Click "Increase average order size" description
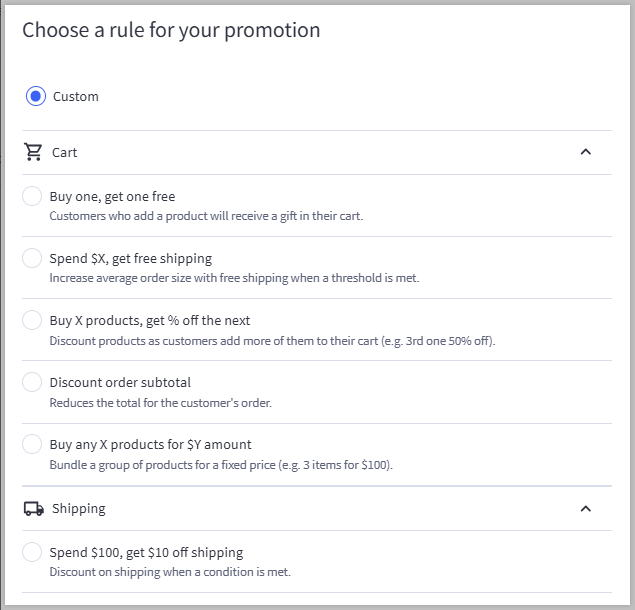Viewport: 635px width, 610px height. pyautogui.click(x=234, y=278)
